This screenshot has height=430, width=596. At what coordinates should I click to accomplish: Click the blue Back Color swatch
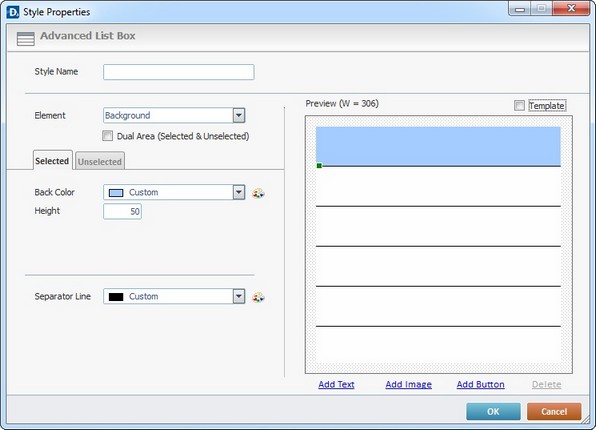[116, 193]
